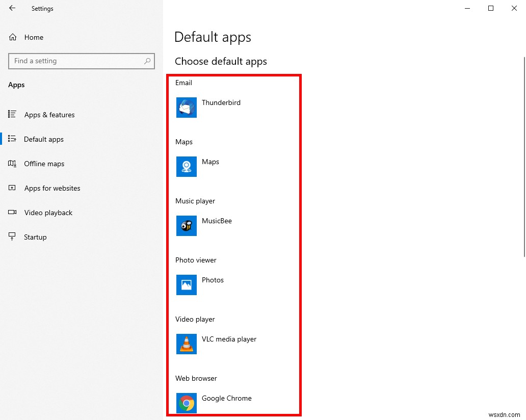
Task: Click the Thunderbird email app icon
Action: [x=186, y=108]
